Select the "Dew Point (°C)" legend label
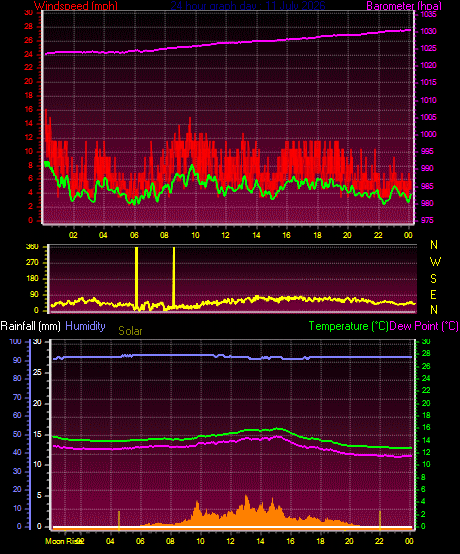460x554 pixels. (x=424, y=326)
